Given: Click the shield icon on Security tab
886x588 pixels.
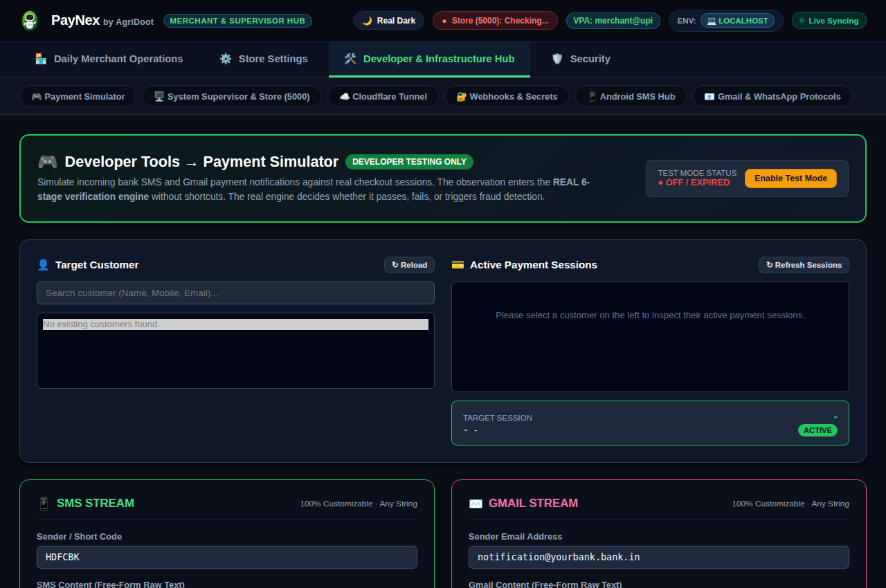Looking at the screenshot, I should [x=557, y=59].
